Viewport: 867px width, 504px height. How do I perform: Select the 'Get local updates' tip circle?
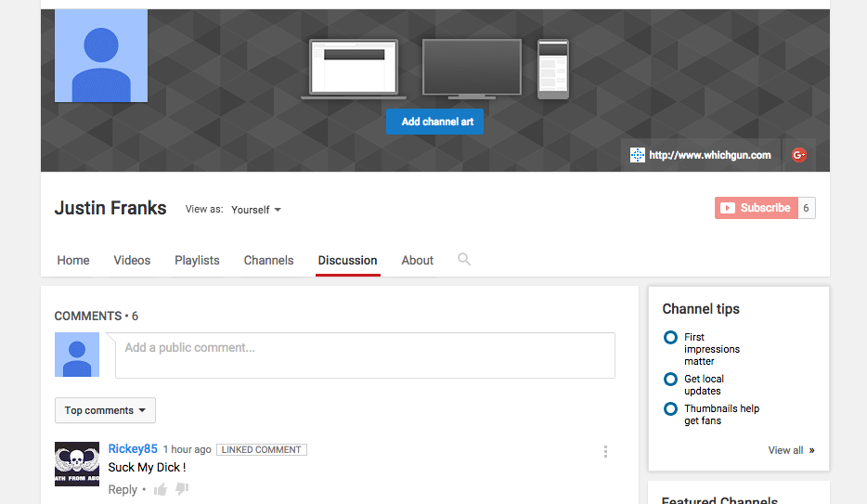[x=670, y=380]
